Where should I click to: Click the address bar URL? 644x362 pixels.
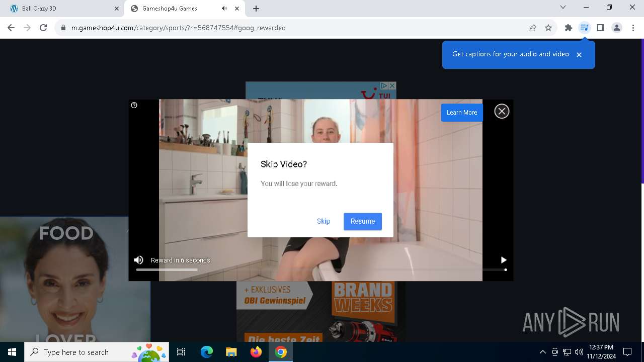pos(179,28)
